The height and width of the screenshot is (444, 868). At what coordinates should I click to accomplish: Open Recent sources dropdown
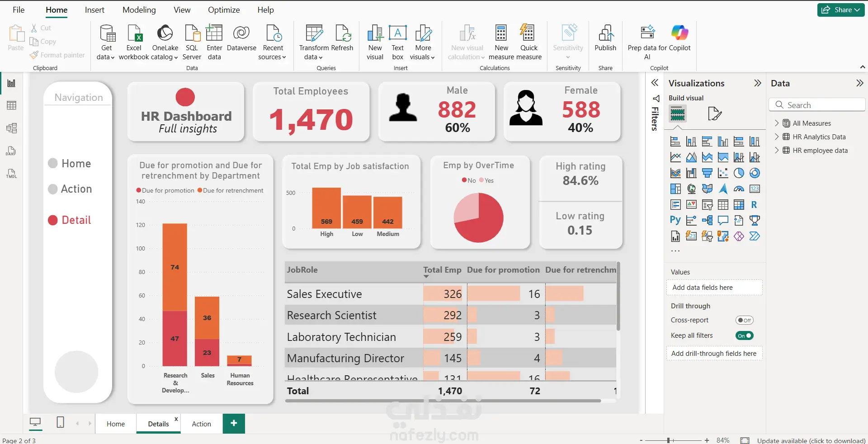pyautogui.click(x=273, y=42)
